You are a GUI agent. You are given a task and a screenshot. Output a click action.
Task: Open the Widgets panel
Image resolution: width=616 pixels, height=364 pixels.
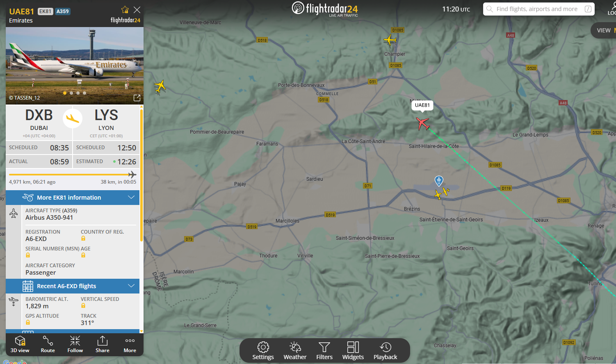tap(353, 351)
